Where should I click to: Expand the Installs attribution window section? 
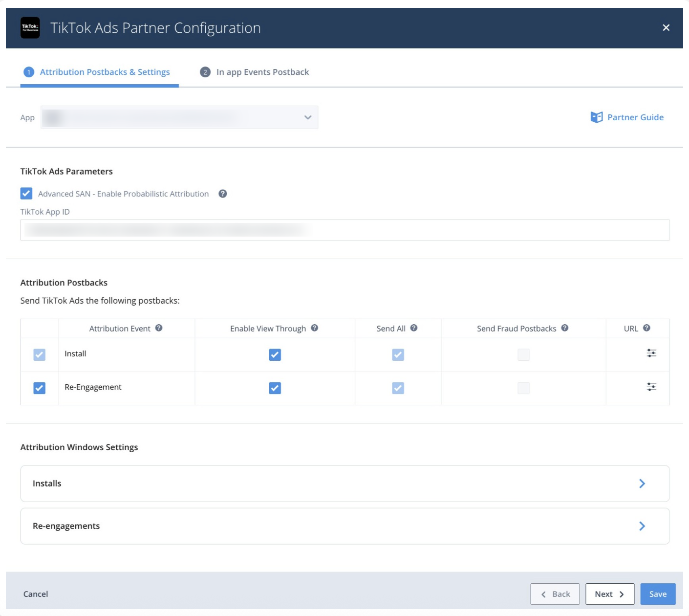[x=345, y=484]
